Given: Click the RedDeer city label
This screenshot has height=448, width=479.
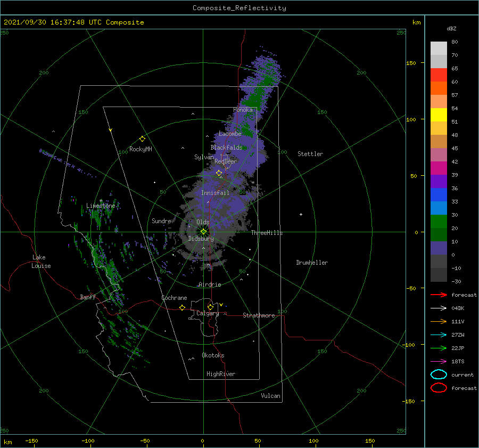Looking at the screenshot, I should click(226, 161).
